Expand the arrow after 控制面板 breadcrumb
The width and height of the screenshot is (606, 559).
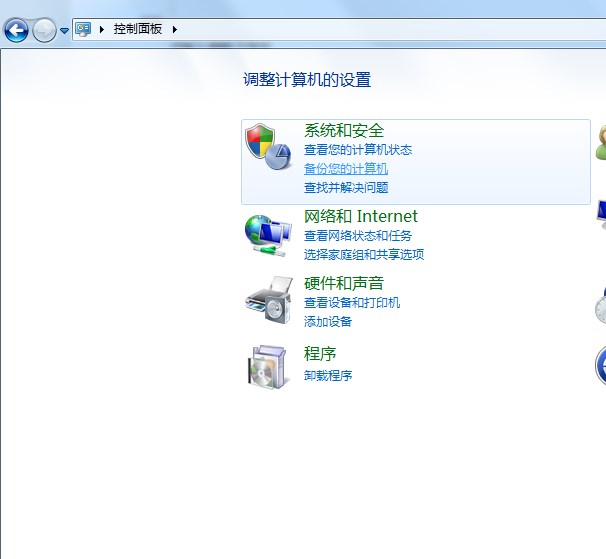pos(175,29)
